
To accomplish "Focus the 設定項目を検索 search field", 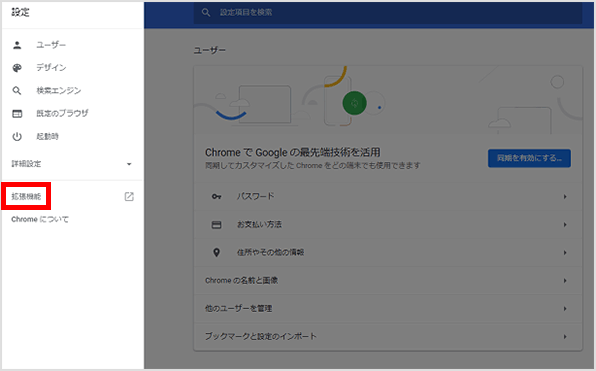I will tap(388, 13).
